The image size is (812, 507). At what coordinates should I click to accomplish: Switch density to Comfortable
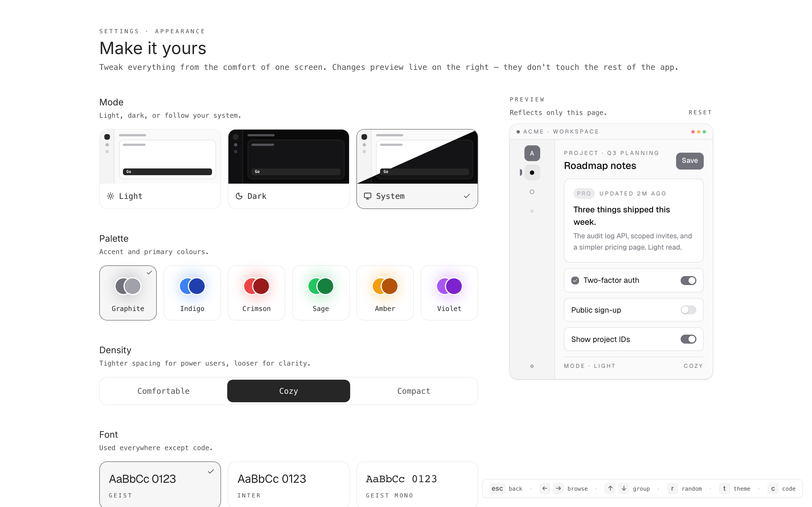tap(164, 391)
